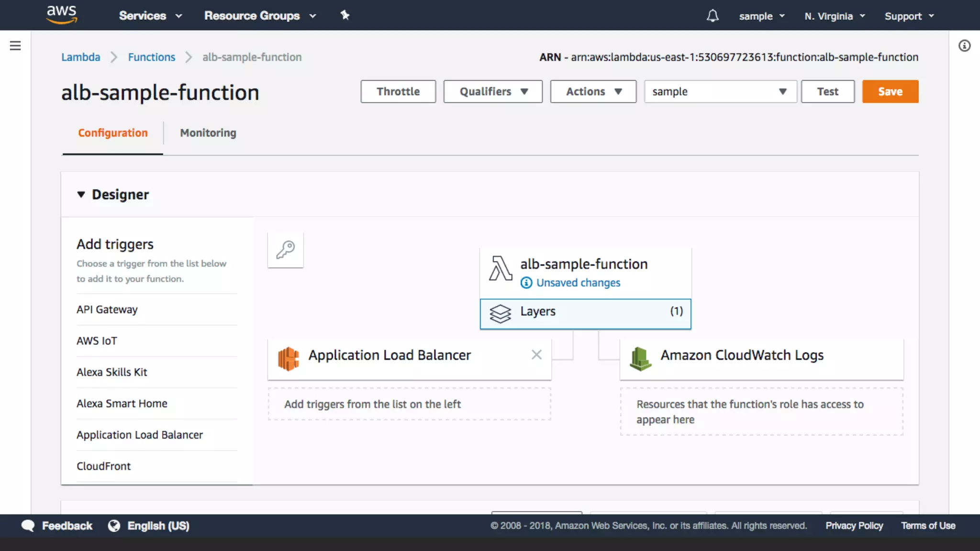Switch to the Monitoring tab
Image resolution: width=980 pixels, height=551 pixels.
pos(208,132)
